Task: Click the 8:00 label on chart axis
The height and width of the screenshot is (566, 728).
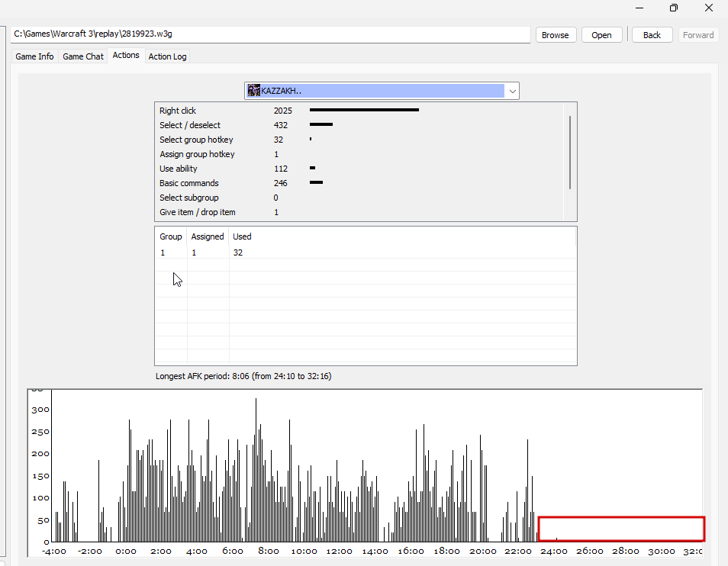Action: point(269,552)
